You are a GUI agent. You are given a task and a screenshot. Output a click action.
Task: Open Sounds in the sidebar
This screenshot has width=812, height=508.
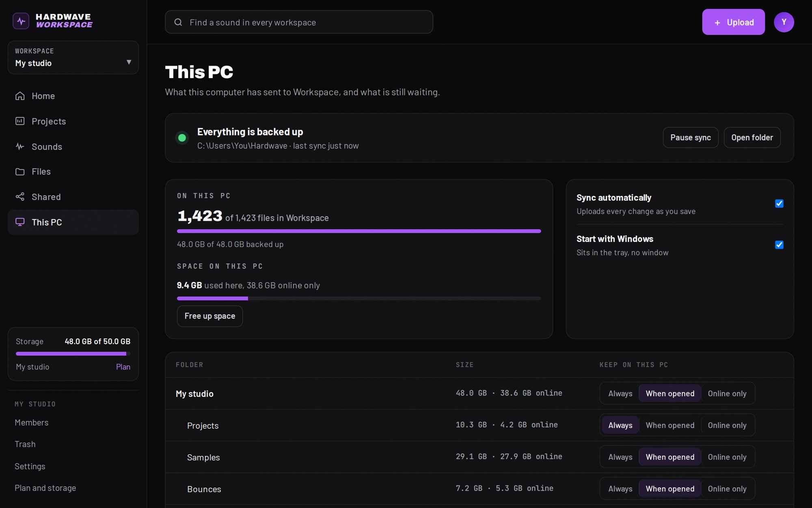pos(73,146)
